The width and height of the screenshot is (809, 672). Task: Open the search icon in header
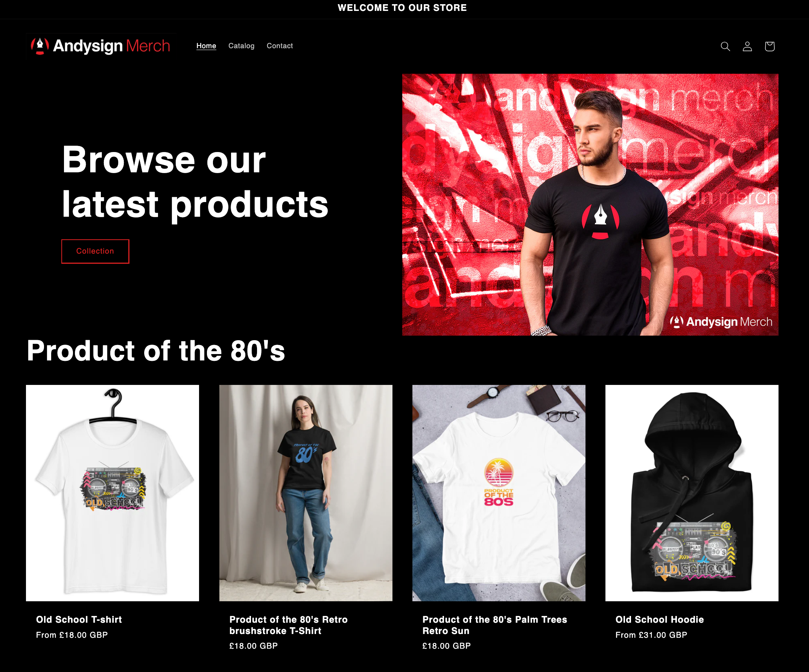pos(725,46)
